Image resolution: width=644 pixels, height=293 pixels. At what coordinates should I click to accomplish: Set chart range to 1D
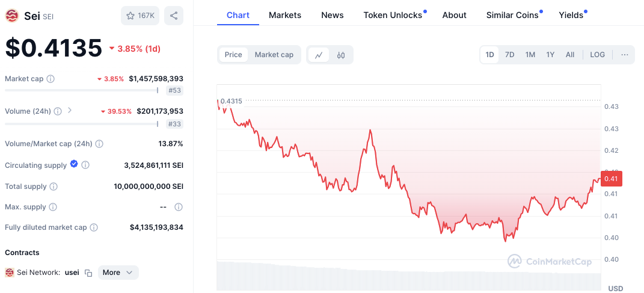click(x=489, y=55)
